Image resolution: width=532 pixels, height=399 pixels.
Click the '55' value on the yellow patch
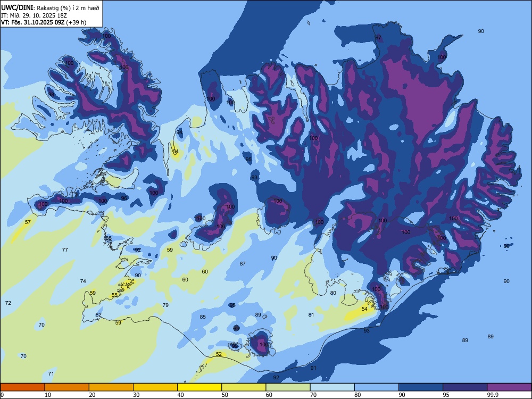click(115, 295)
